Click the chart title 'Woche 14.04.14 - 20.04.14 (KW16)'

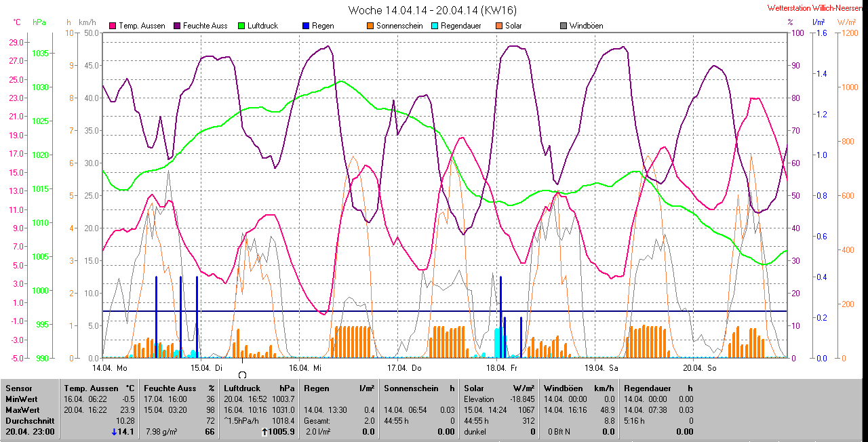433,10
